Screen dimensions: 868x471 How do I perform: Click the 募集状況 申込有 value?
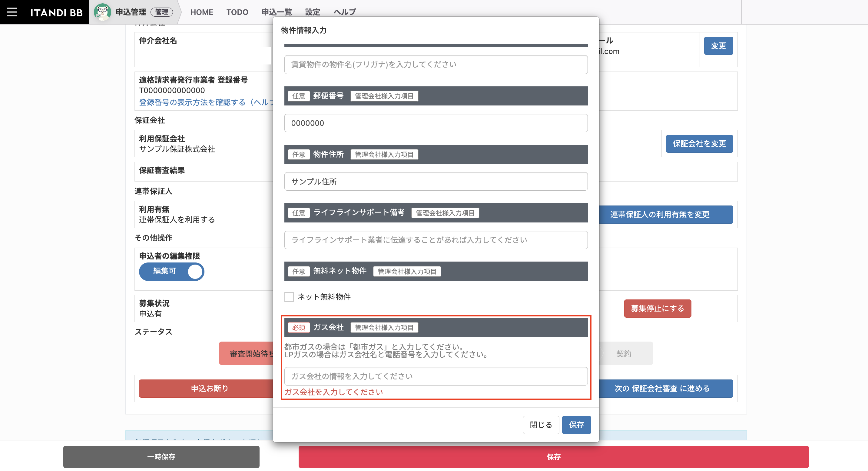click(150, 314)
